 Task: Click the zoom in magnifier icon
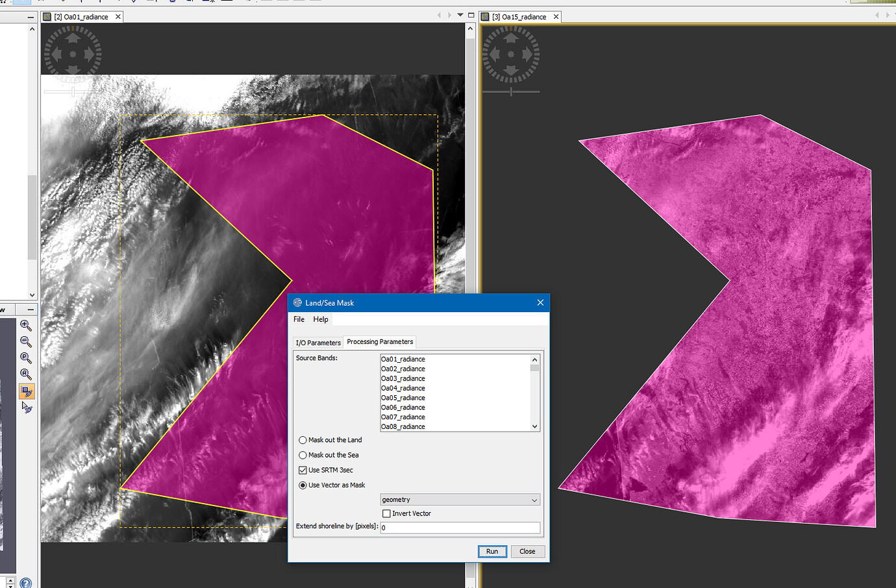[26, 325]
